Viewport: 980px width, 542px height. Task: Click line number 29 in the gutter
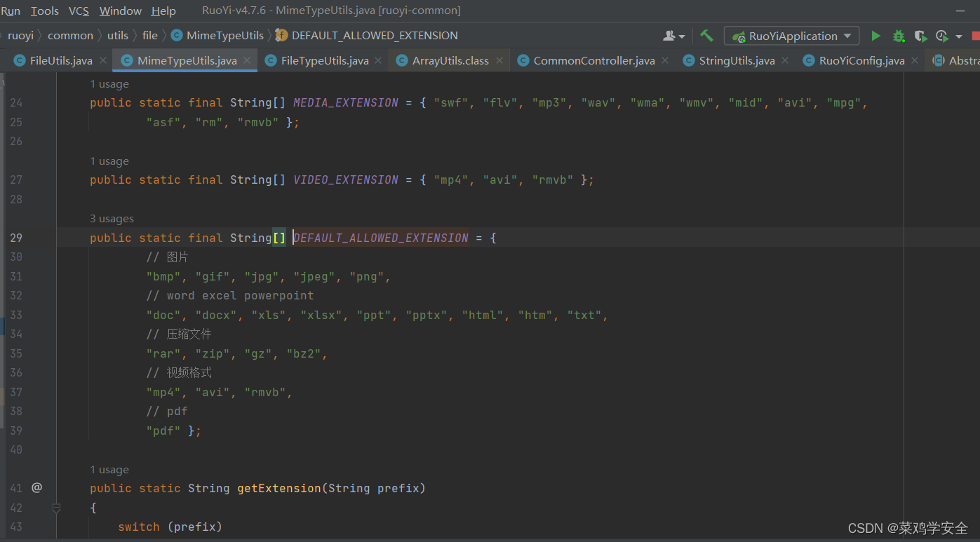pos(16,238)
